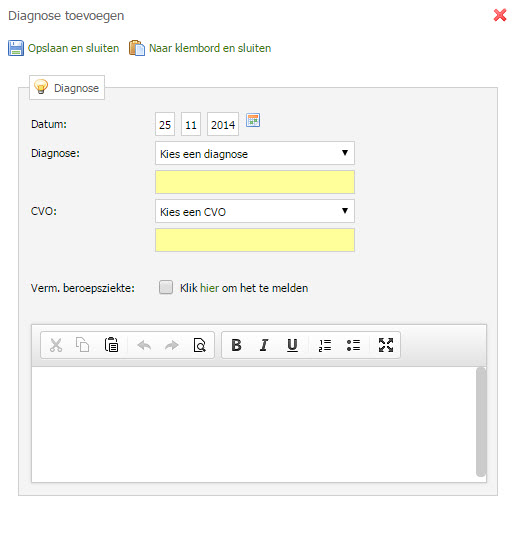Open the 'Kies een diagnose' dropdown
Screen dimensions: 516x541
[x=255, y=153]
